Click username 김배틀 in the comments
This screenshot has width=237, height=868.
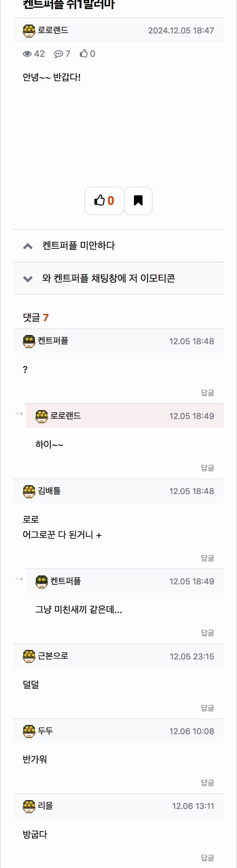(49, 491)
